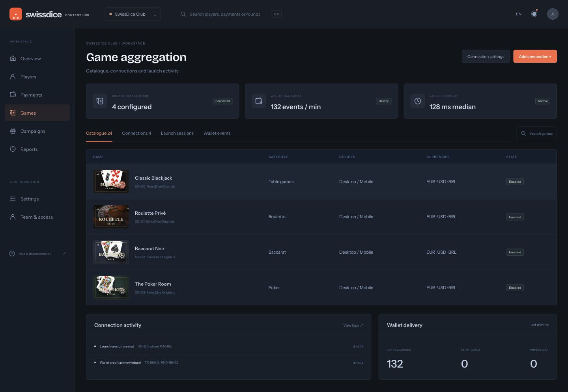Click Last minute in Wallet delivery
568x392 pixels.
pos(539,325)
